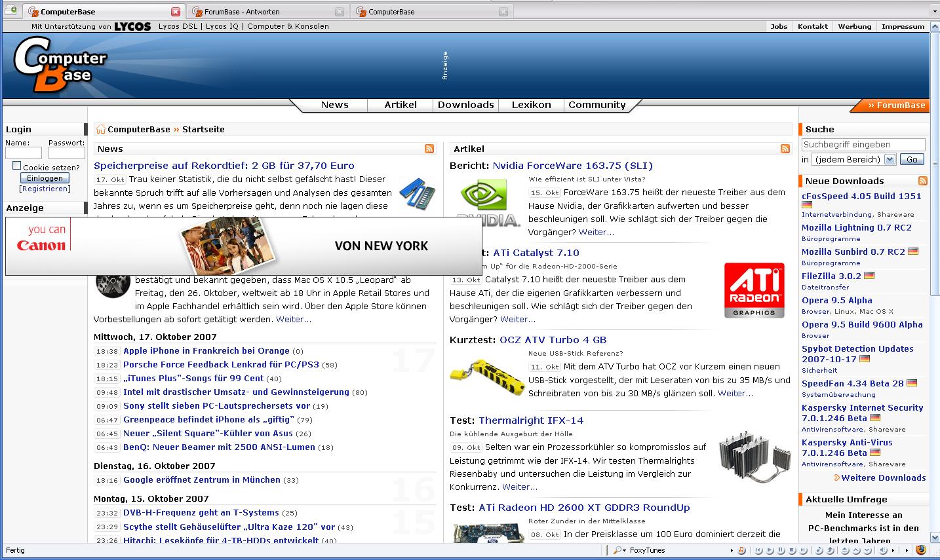Click the FoxyTunes search magnifier icon

617,550
